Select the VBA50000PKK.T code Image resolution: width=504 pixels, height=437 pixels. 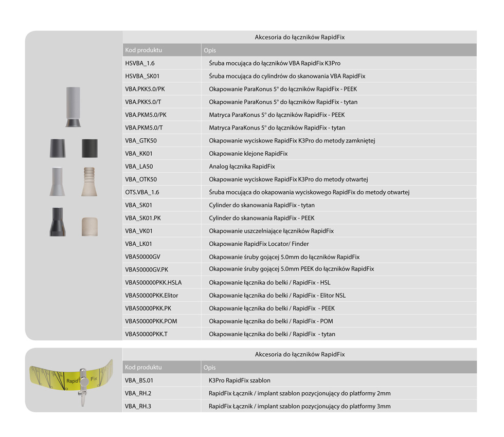146,334
